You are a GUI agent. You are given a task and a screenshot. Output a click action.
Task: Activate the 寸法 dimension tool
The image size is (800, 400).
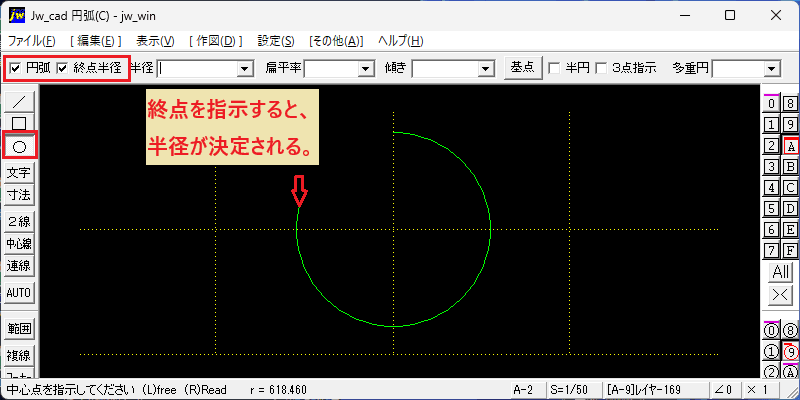tap(19, 195)
